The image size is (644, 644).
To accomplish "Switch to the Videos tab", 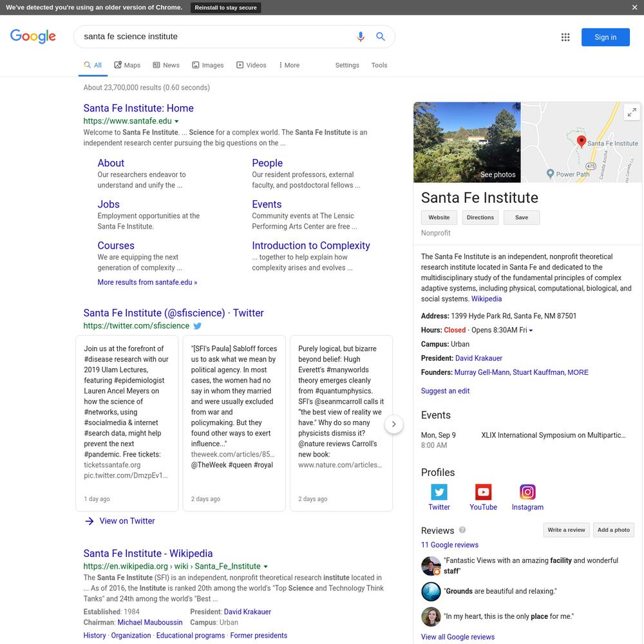I will click(251, 65).
